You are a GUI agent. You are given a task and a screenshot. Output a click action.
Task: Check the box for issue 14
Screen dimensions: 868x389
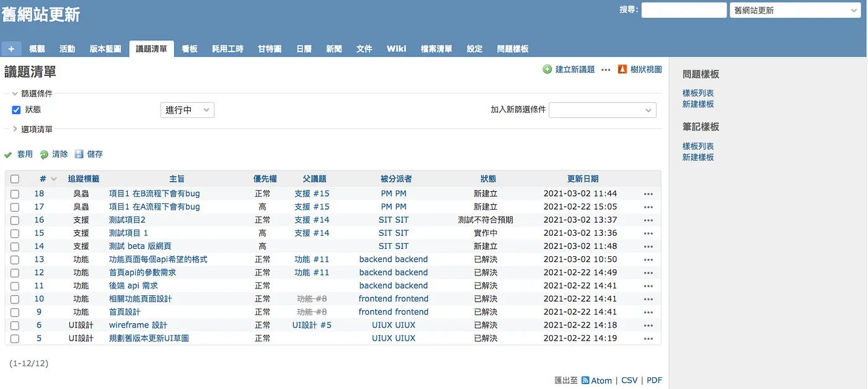coord(15,247)
